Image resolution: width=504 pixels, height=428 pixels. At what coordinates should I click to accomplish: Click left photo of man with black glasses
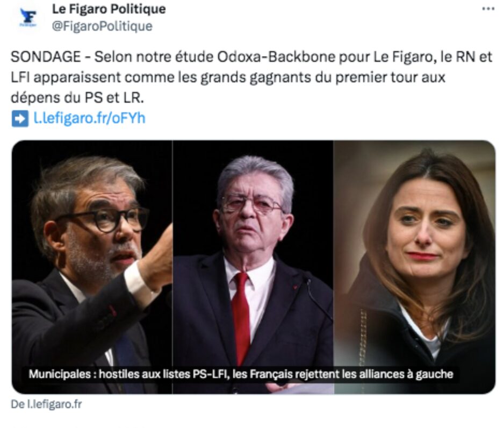point(92,267)
